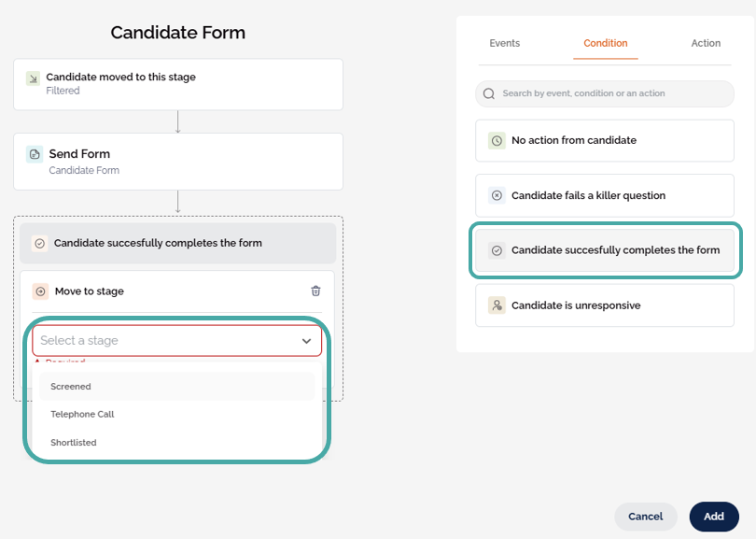Click the clock icon beside 'No action from candidate'

tap(497, 141)
